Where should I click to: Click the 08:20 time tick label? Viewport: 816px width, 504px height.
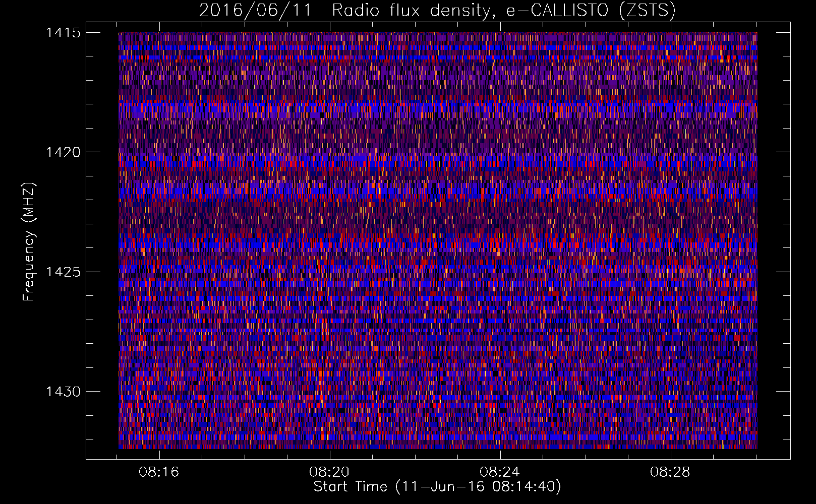329,472
